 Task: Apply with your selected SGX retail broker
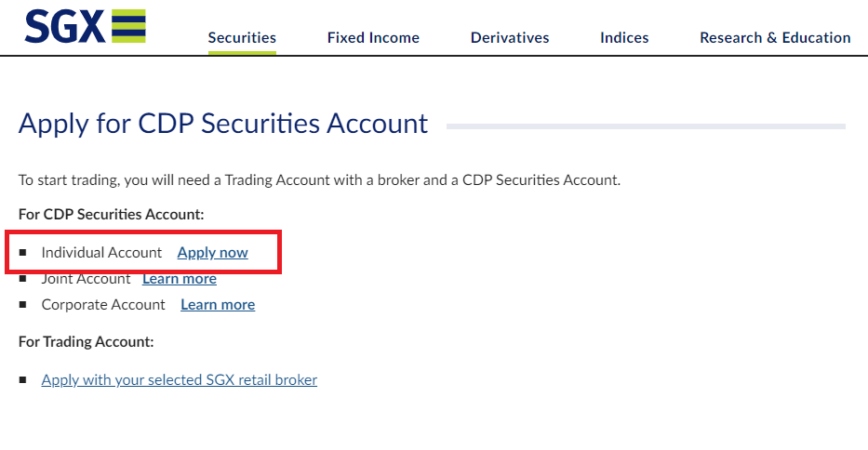click(180, 380)
